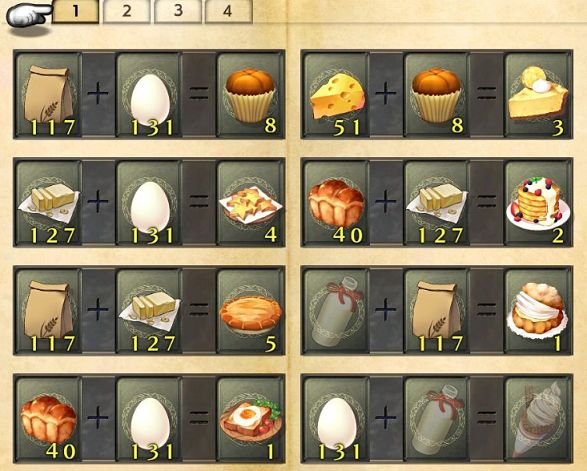587x471 pixels.
Task: Choose the egg toast result showing 1
Action: 250,418
